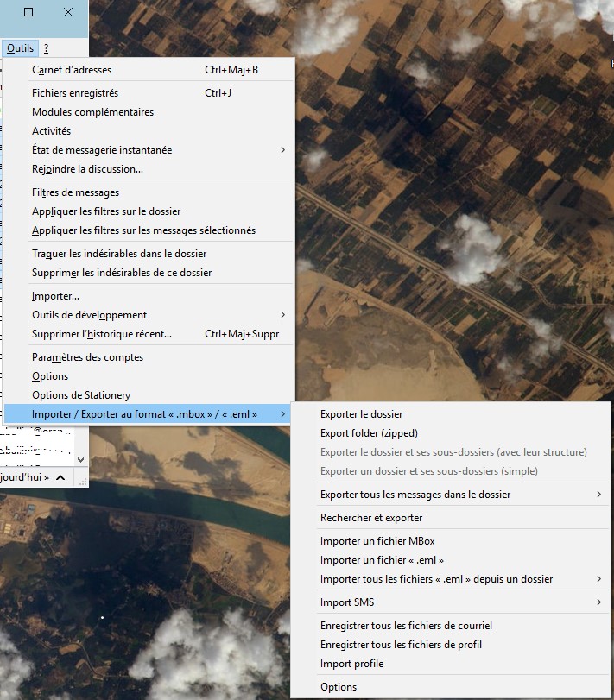Image resolution: width=614 pixels, height=700 pixels.
Task: Expand Import SMS submenu
Action: tap(451, 602)
